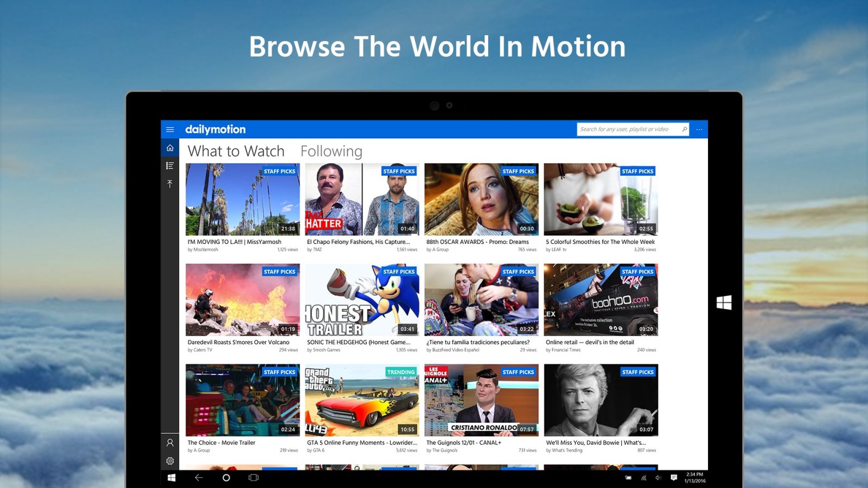Open the user account icon

[170, 443]
